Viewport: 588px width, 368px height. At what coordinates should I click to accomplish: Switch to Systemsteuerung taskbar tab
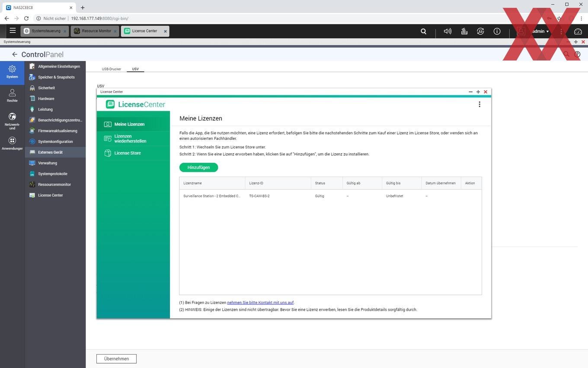[45, 31]
